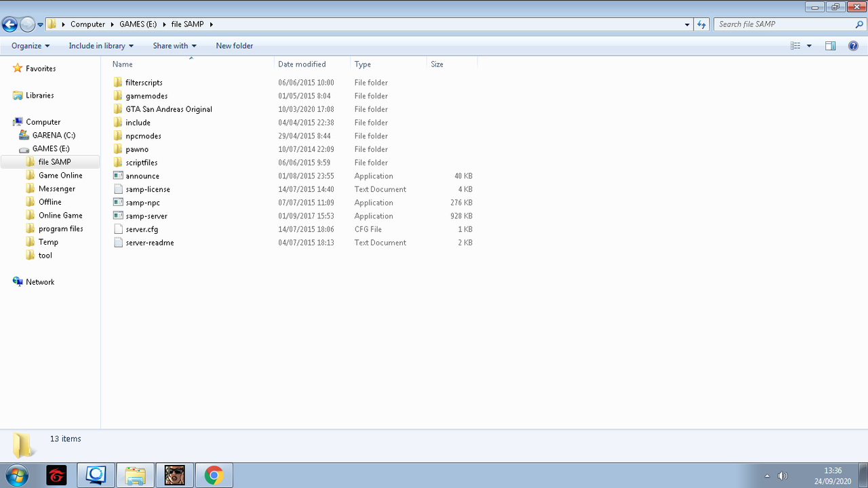The height and width of the screenshot is (488, 868).
Task: Open the Include in library menu
Action: pos(101,46)
